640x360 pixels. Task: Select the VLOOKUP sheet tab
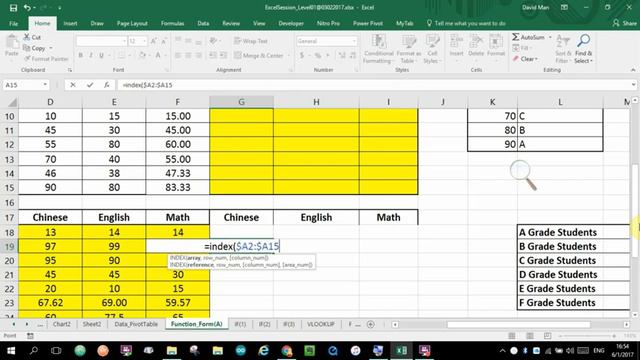click(321, 324)
